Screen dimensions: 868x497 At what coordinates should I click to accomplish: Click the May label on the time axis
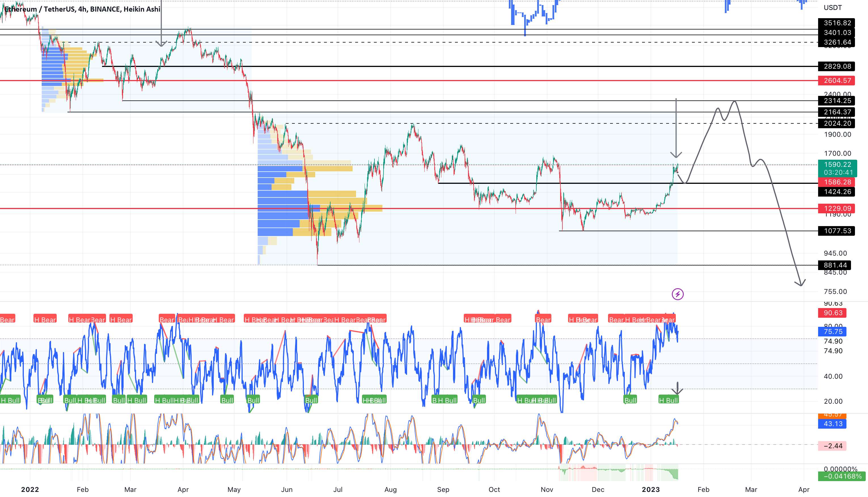(234, 490)
